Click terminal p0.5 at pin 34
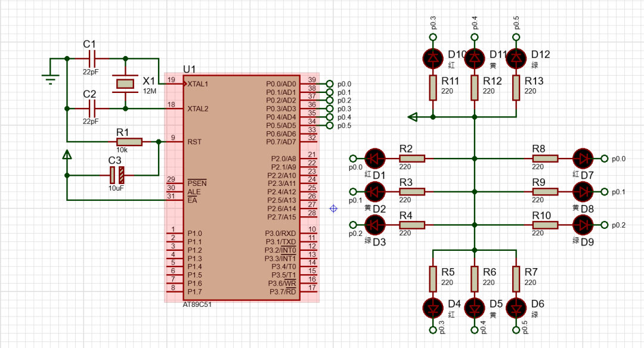 tap(329, 126)
